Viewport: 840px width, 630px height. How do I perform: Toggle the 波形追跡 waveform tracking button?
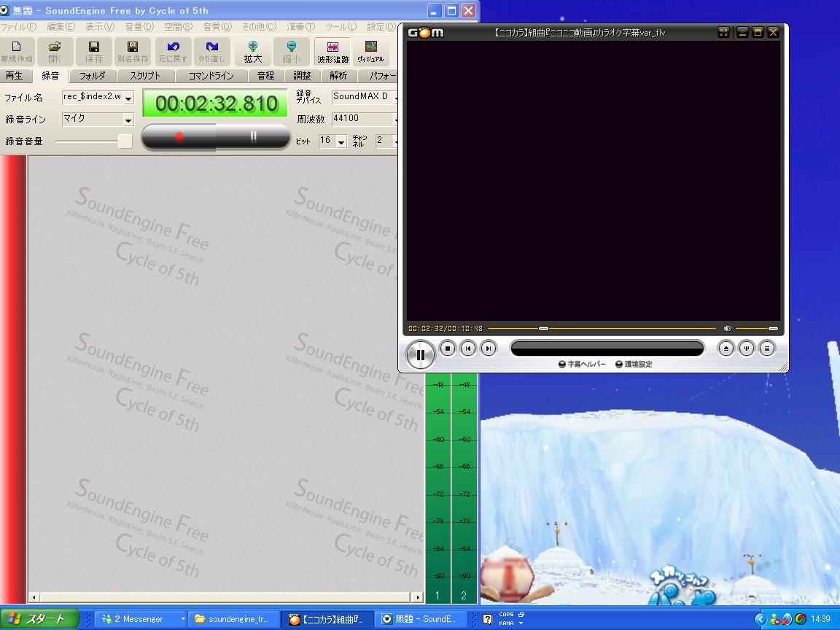(x=332, y=52)
